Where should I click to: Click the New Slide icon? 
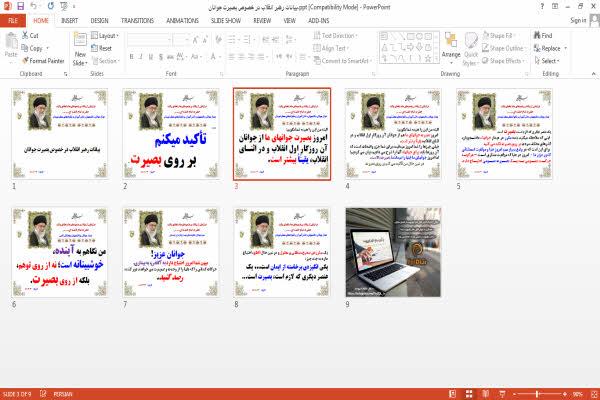click(x=80, y=40)
